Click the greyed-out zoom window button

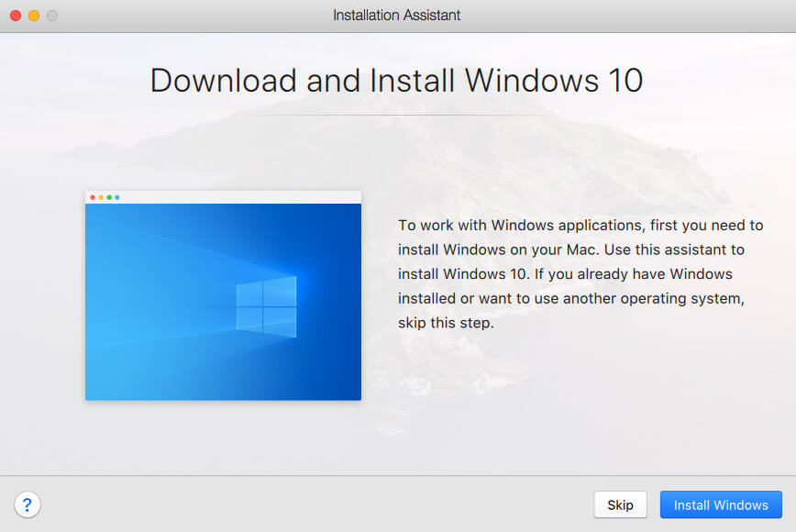(x=52, y=16)
